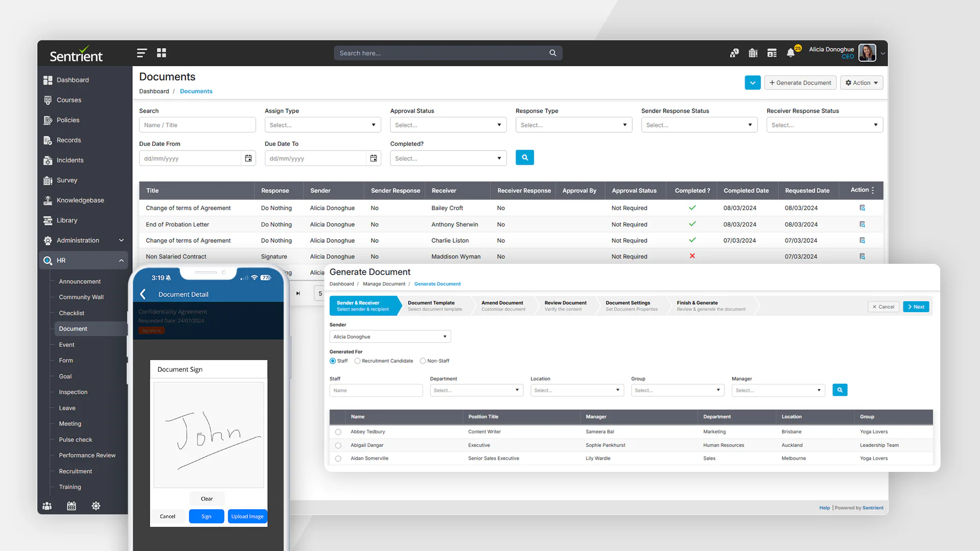
Task: Select the Non-Staff radio option
Action: [423, 361]
